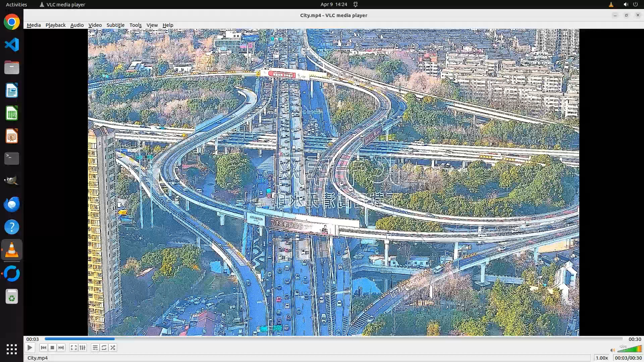The width and height of the screenshot is (644, 362).
Task: Mute audio via speaker icon
Action: point(612,350)
